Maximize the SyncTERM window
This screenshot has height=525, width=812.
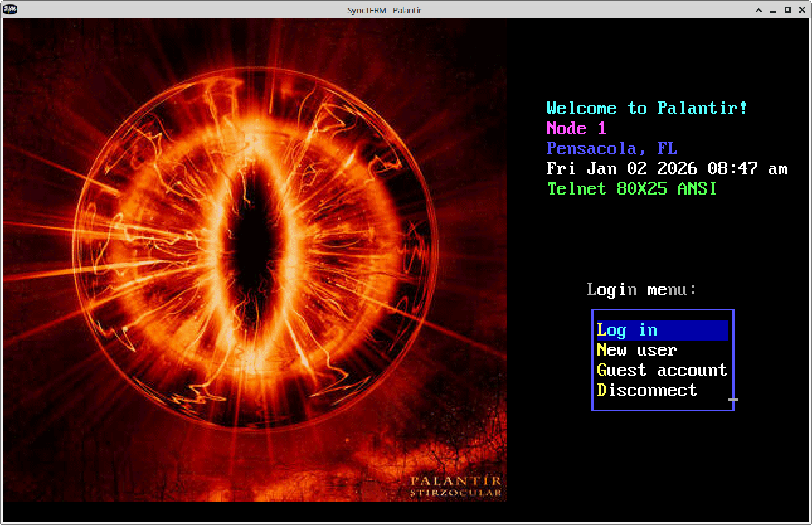pos(787,10)
